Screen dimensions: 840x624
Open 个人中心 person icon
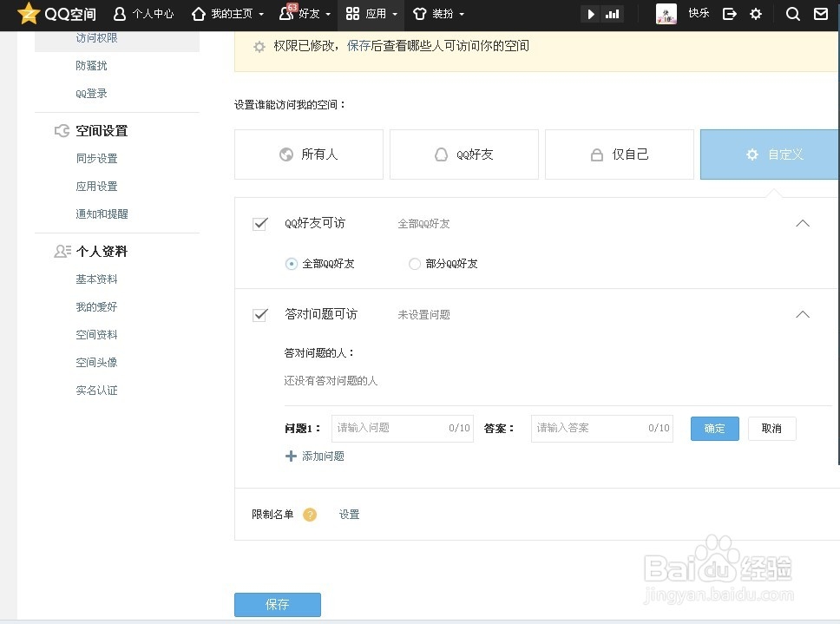(120, 14)
